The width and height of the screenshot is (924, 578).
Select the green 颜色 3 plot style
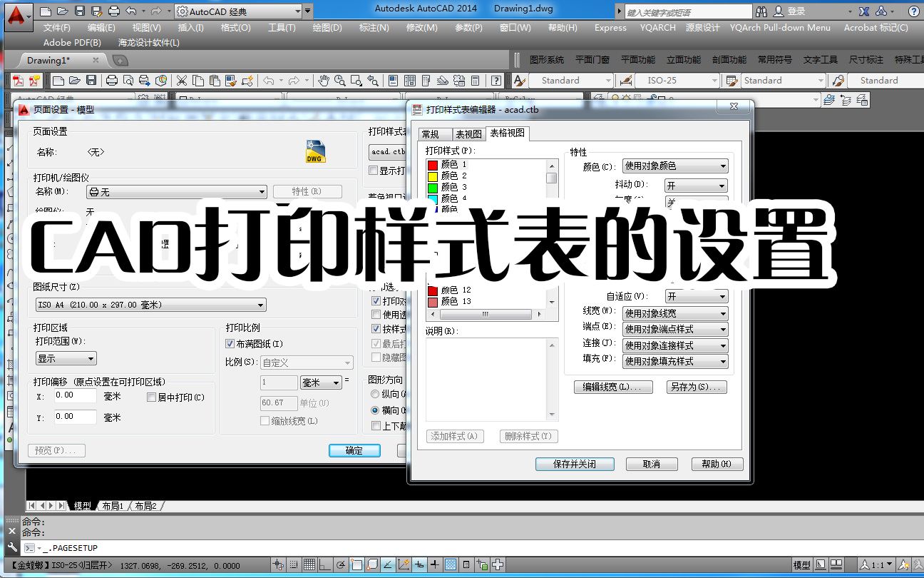click(448, 187)
